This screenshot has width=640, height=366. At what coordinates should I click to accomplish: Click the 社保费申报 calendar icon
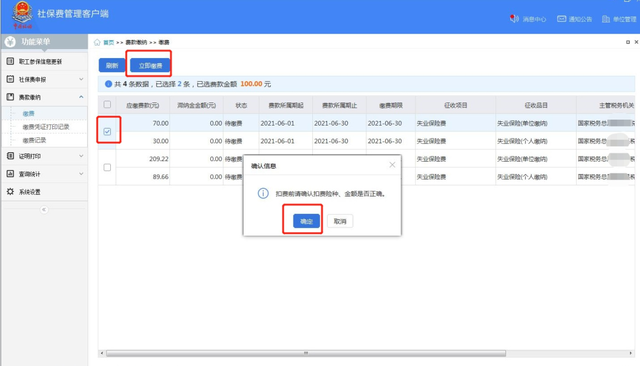click(10, 79)
